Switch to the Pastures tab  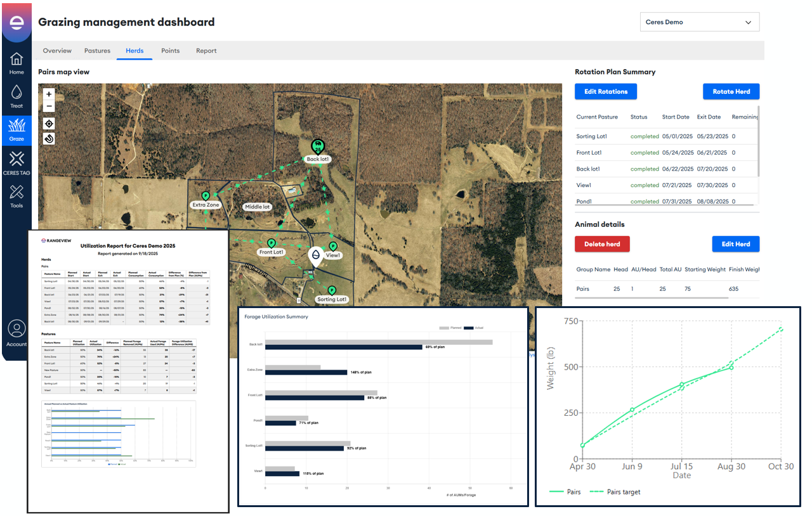97,51
